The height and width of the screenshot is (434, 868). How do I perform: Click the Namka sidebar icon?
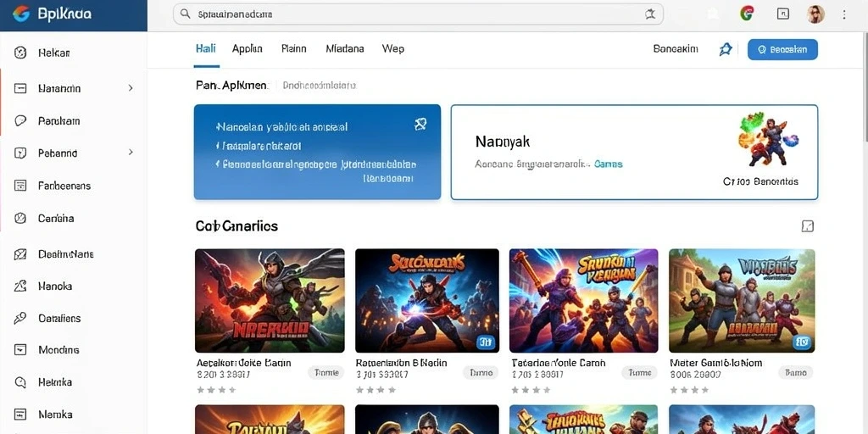[20, 414]
